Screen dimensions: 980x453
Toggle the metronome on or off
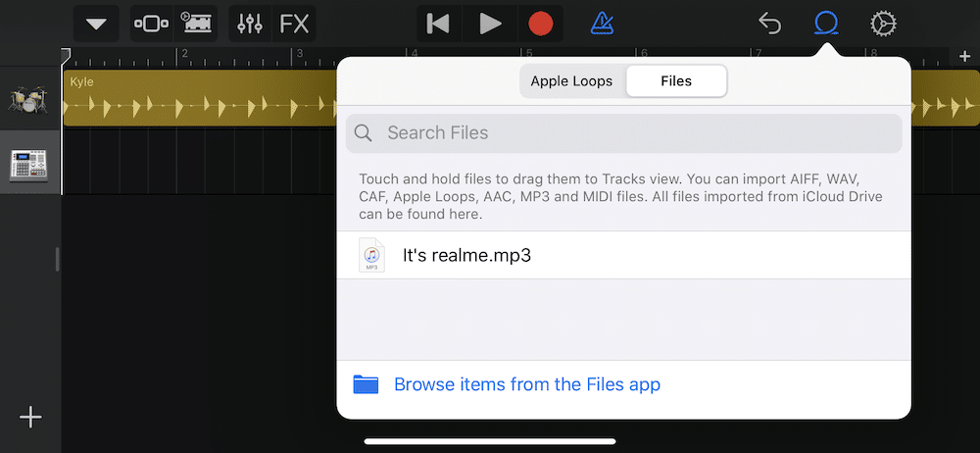click(x=603, y=24)
